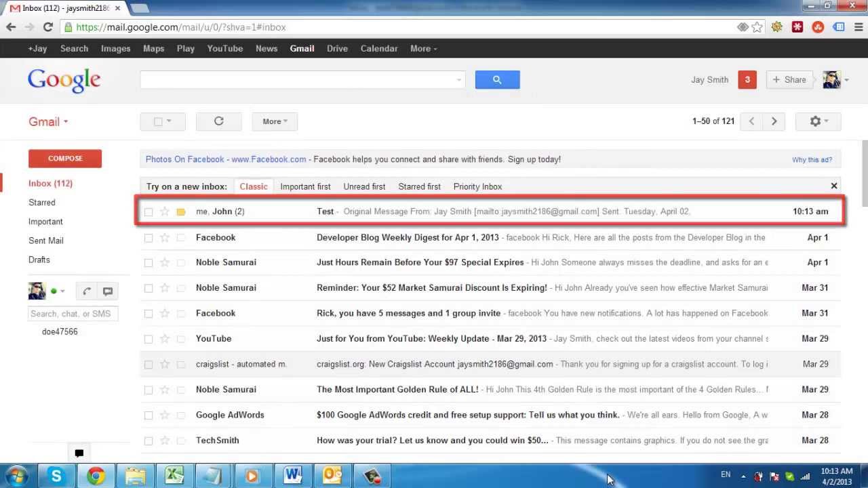The height and width of the screenshot is (488, 868).
Task: Open the settings gear menu
Action: (x=818, y=121)
